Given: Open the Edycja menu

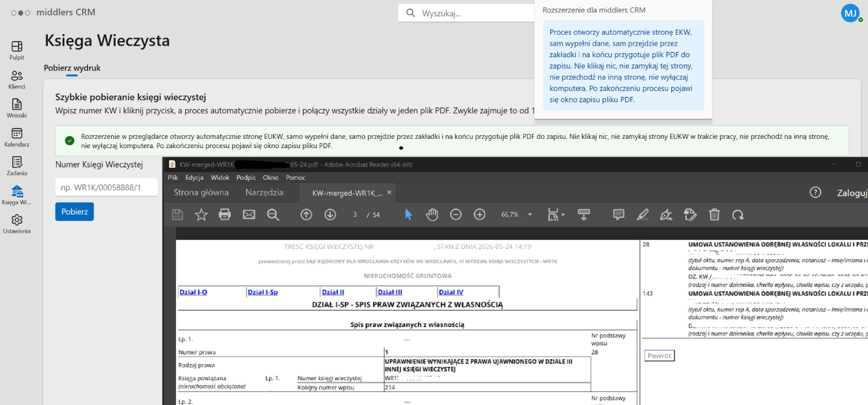Looking at the screenshot, I should [x=194, y=178].
